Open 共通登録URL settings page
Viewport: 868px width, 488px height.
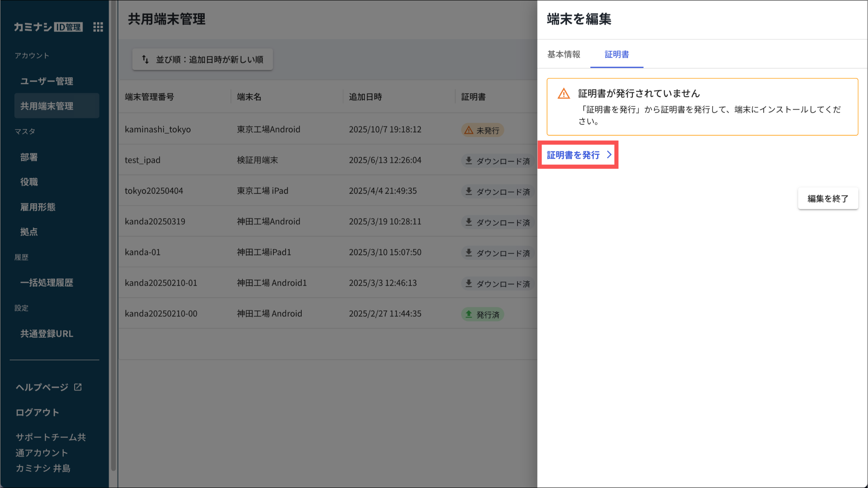[47, 334]
